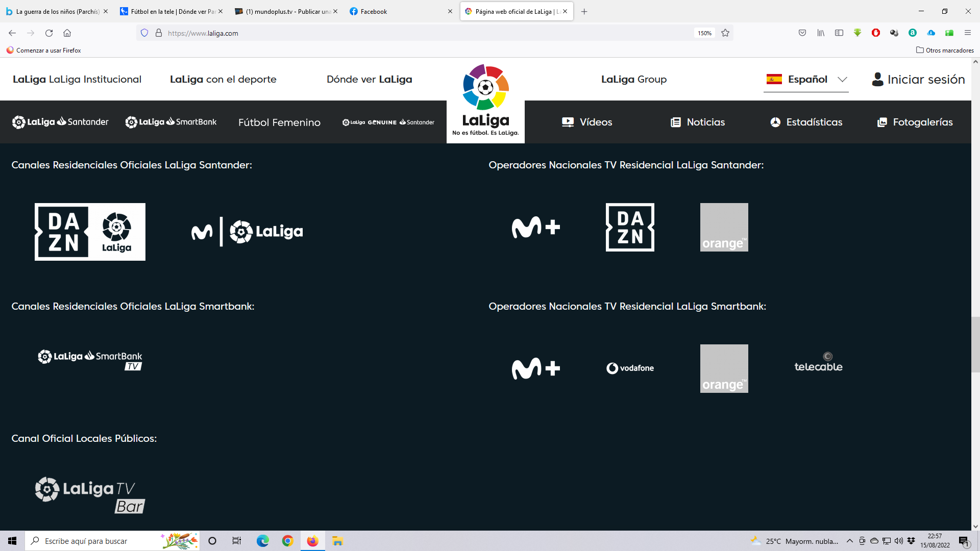The image size is (980, 551).
Task: Click the Windows search box
Action: pyautogui.click(x=112, y=541)
